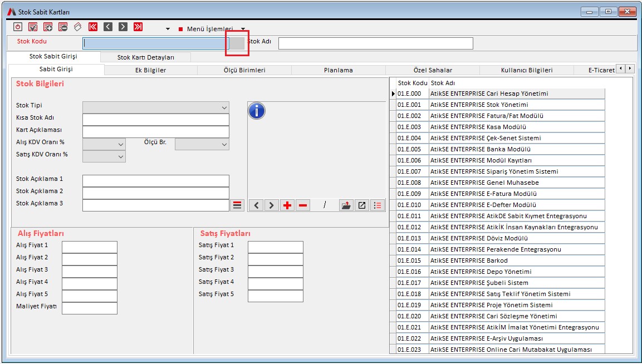Click the Kart Açıklaması field

[x=156, y=132]
